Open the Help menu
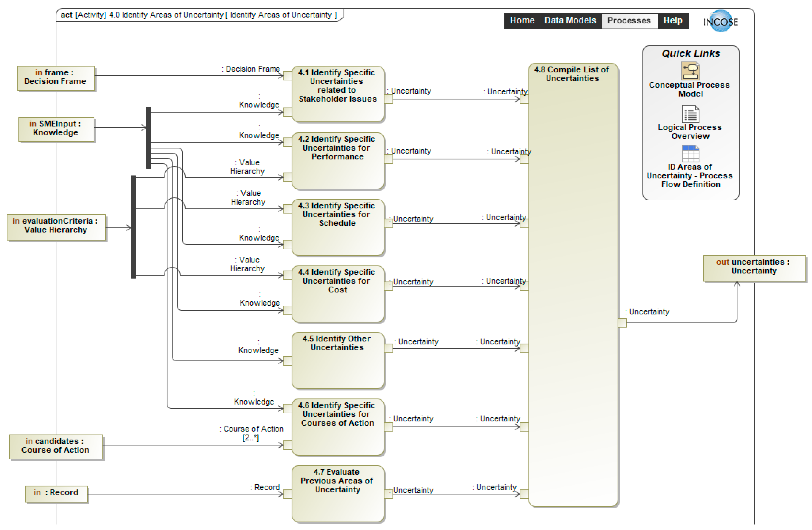The width and height of the screenshot is (812, 530). [672, 20]
